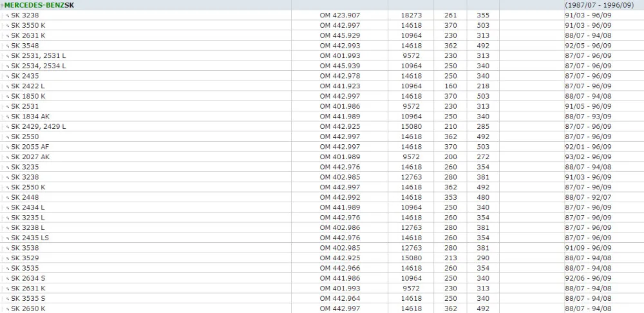
Task: Click the small arrow icon beside SK 2055 AF
Action: pos(8,147)
